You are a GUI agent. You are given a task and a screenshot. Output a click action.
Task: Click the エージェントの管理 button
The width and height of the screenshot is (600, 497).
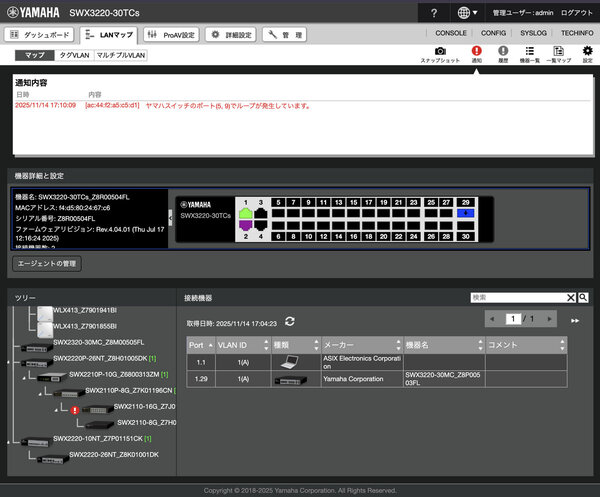coord(48,264)
